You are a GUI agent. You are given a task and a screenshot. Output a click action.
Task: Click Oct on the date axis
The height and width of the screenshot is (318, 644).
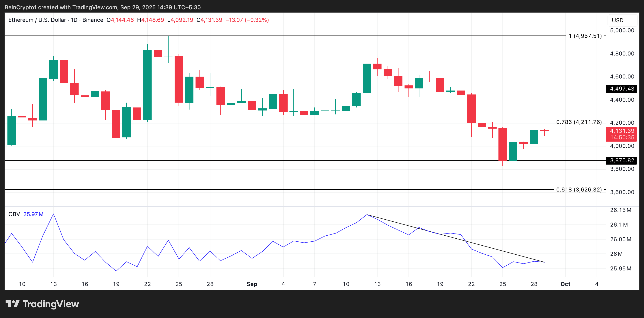click(565, 284)
